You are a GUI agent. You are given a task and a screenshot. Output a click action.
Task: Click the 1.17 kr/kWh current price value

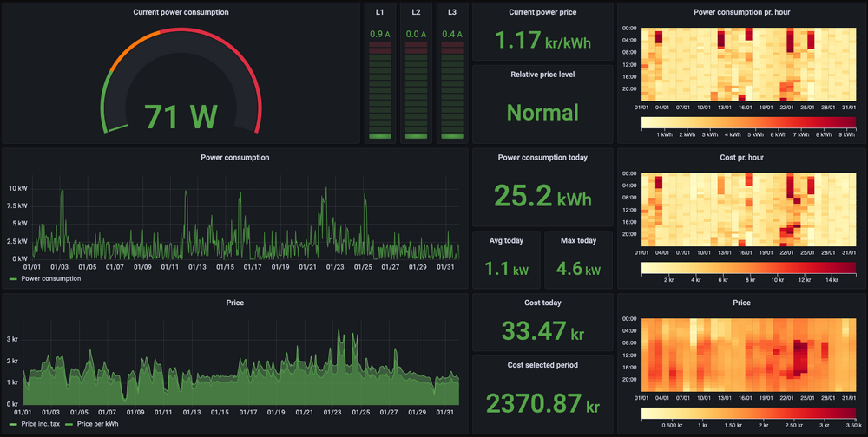coord(542,41)
